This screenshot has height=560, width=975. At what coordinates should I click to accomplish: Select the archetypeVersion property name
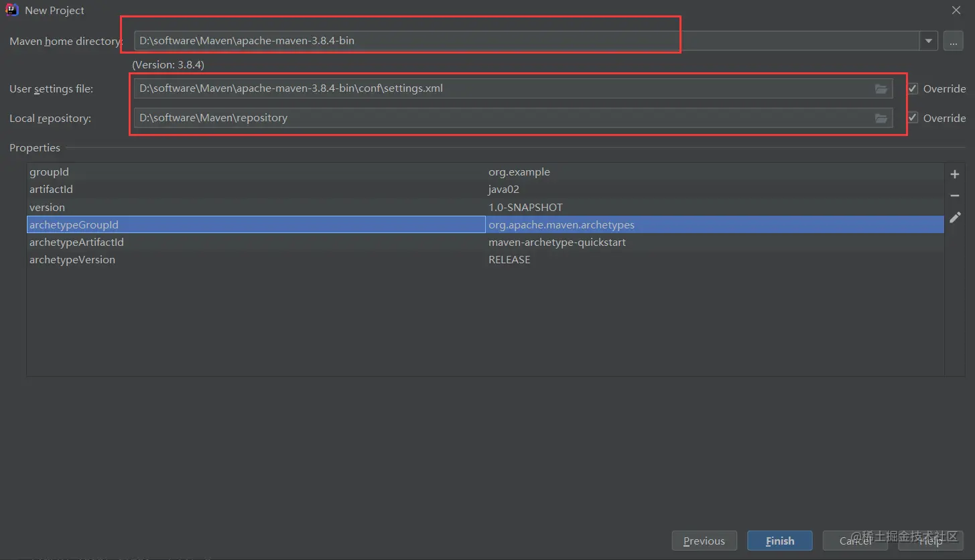pyautogui.click(x=72, y=260)
